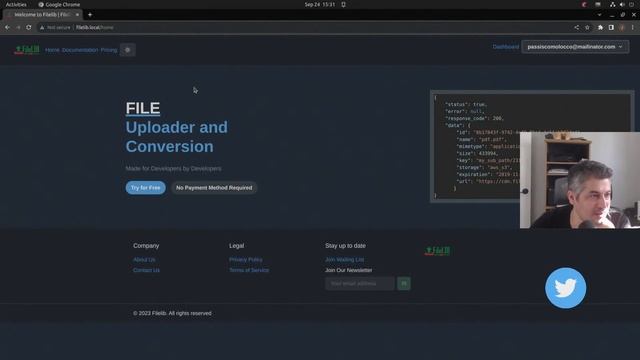Submit the newsletter with the green button

tap(404, 284)
